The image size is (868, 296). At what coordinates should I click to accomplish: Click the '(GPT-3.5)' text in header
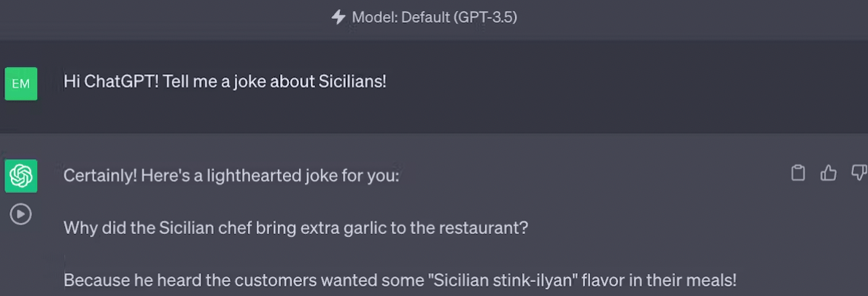[485, 17]
